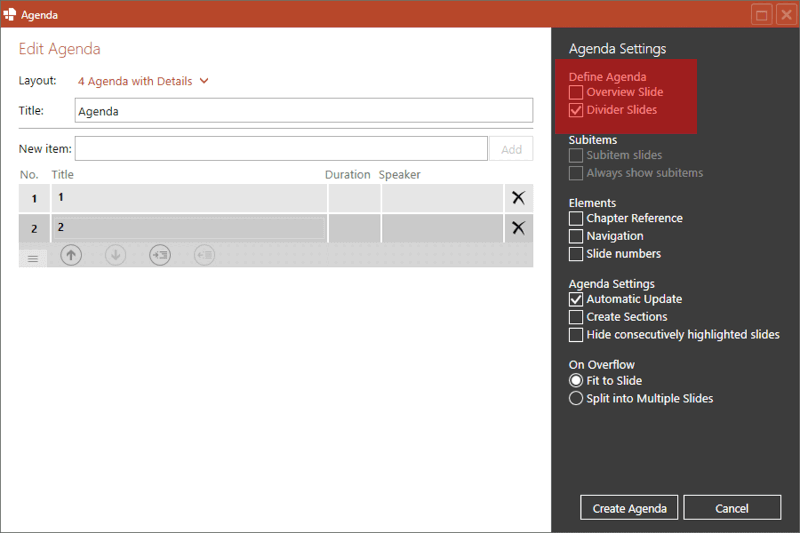This screenshot has height=533, width=800.
Task: Click the Cancel button
Action: click(732, 508)
